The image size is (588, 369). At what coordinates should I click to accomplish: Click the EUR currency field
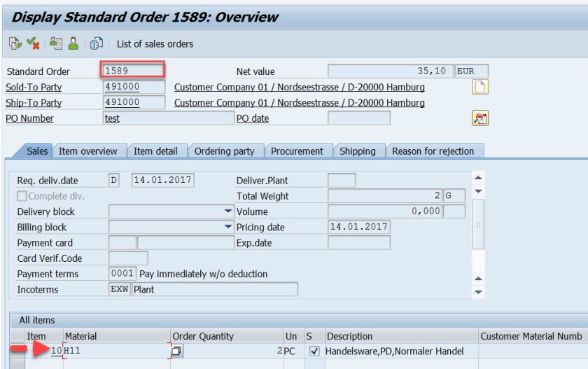pyautogui.click(x=471, y=71)
